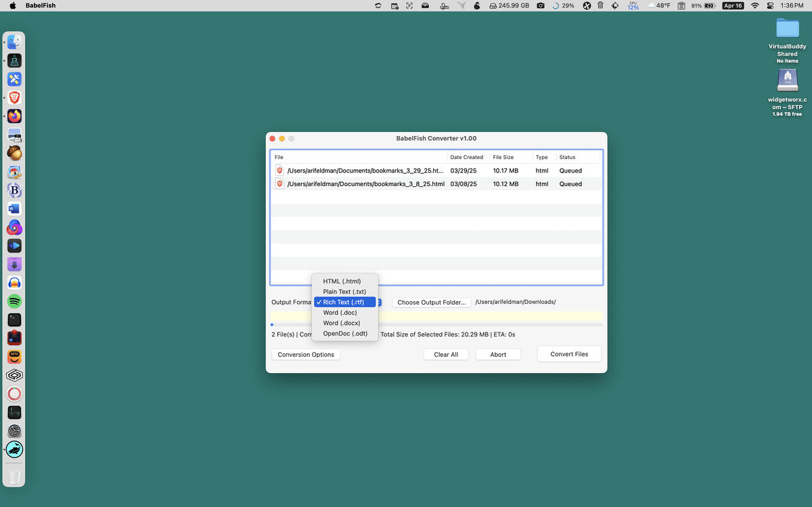Launch Firefox from the dock

pyautogui.click(x=14, y=116)
